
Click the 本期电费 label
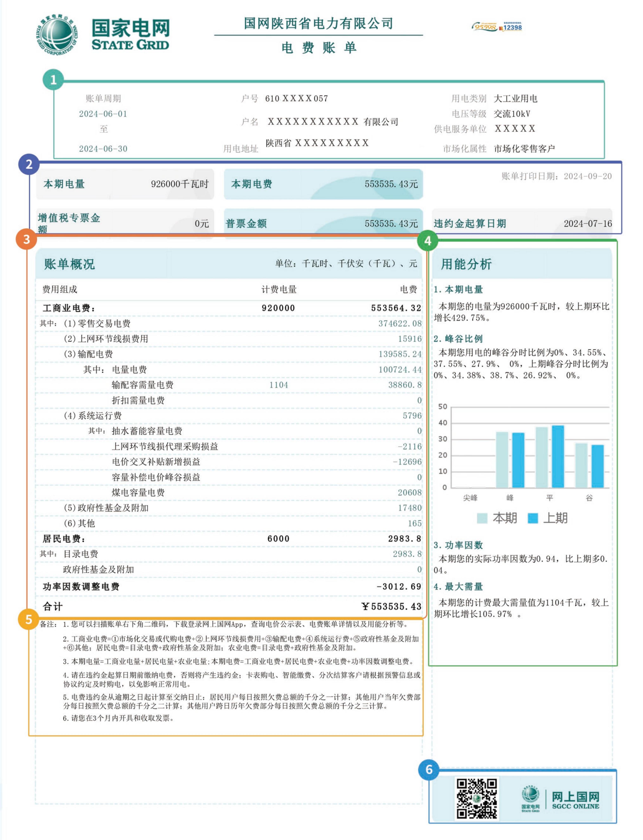coord(251,184)
